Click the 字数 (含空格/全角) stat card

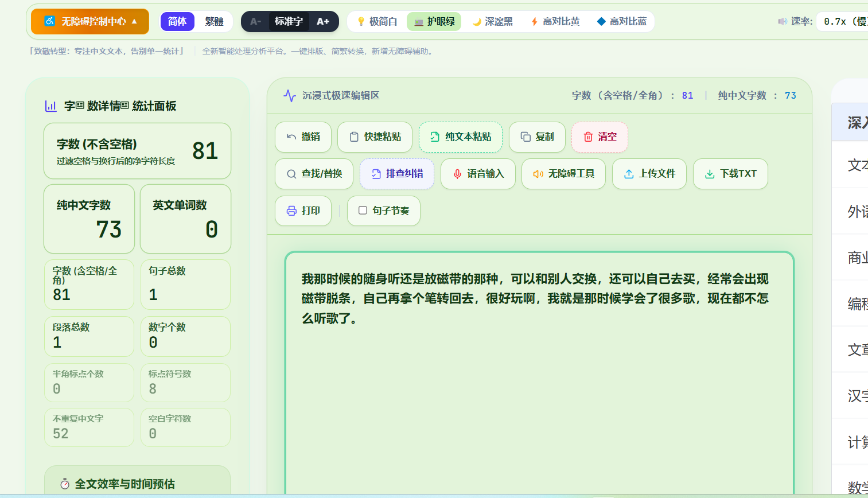[x=89, y=285]
